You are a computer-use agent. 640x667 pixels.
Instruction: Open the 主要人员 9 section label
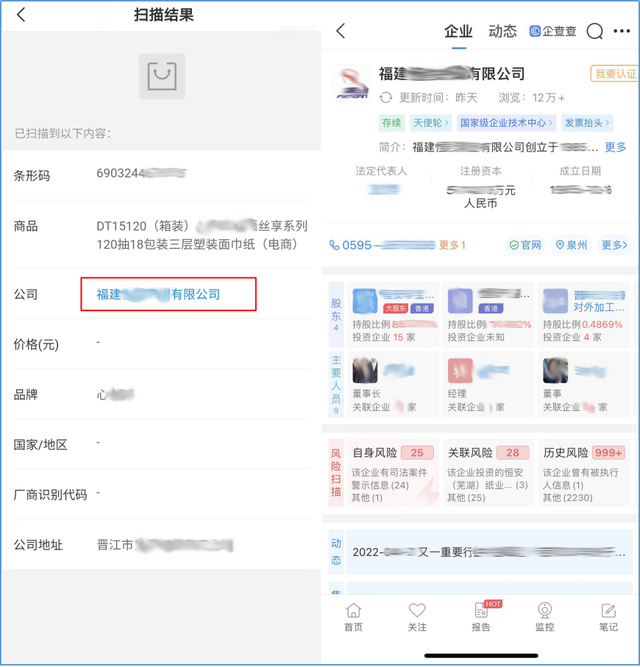(336, 385)
